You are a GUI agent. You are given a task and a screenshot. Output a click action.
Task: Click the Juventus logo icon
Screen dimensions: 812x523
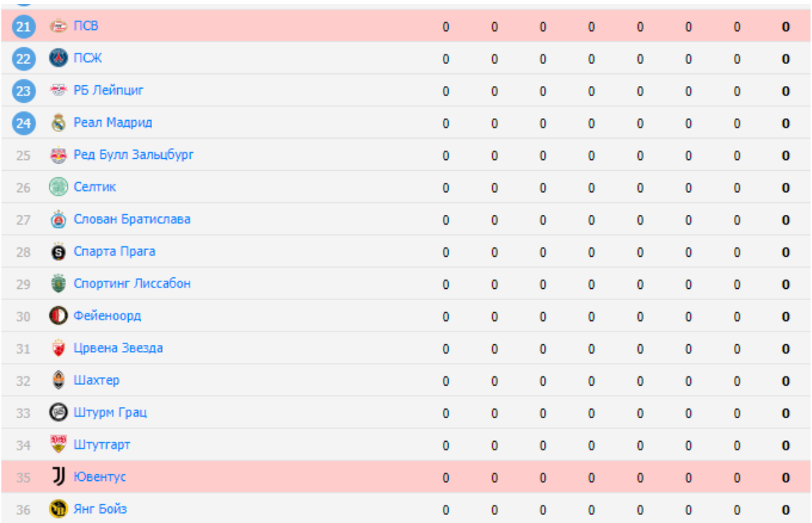(59, 477)
